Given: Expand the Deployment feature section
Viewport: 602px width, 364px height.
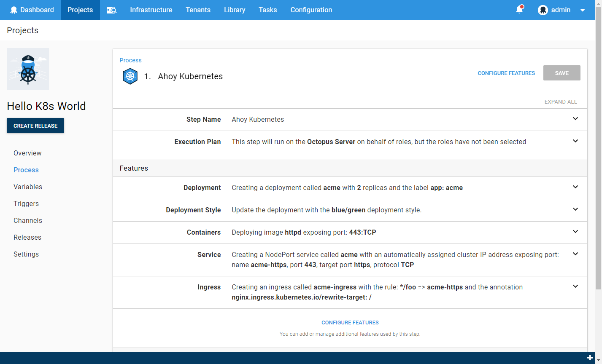Looking at the screenshot, I should [x=575, y=187].
